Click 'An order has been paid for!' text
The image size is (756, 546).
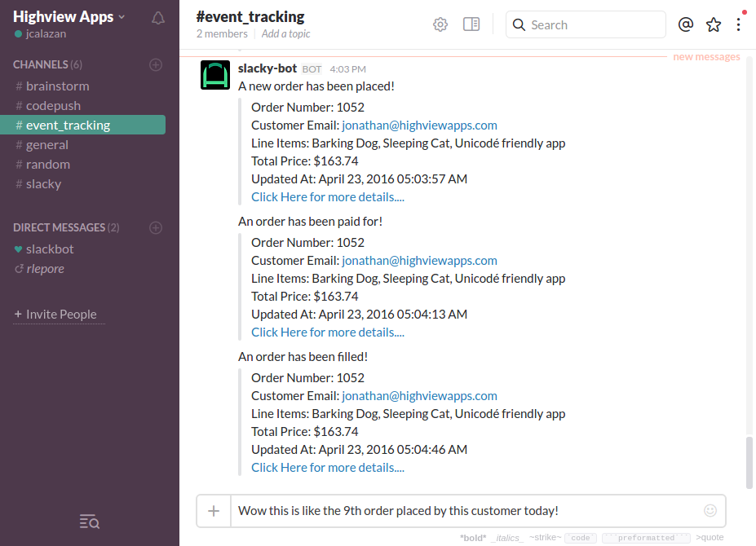[x=310, y=222]
